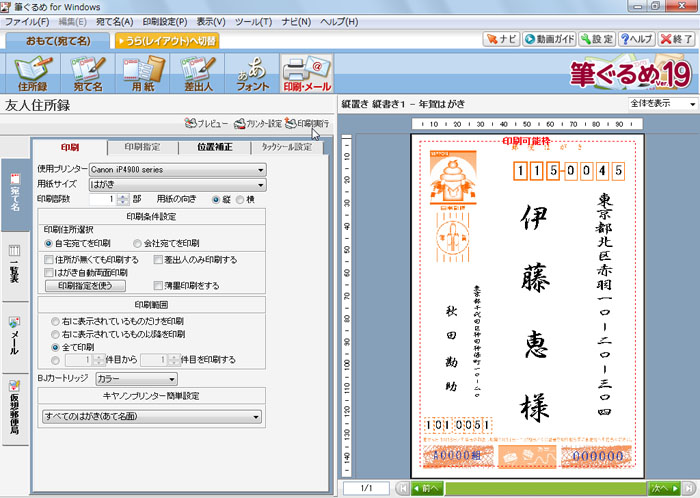Screen dimensions: 700x498
Task: Open the ヘルプ help button
Action: (637, 39)
